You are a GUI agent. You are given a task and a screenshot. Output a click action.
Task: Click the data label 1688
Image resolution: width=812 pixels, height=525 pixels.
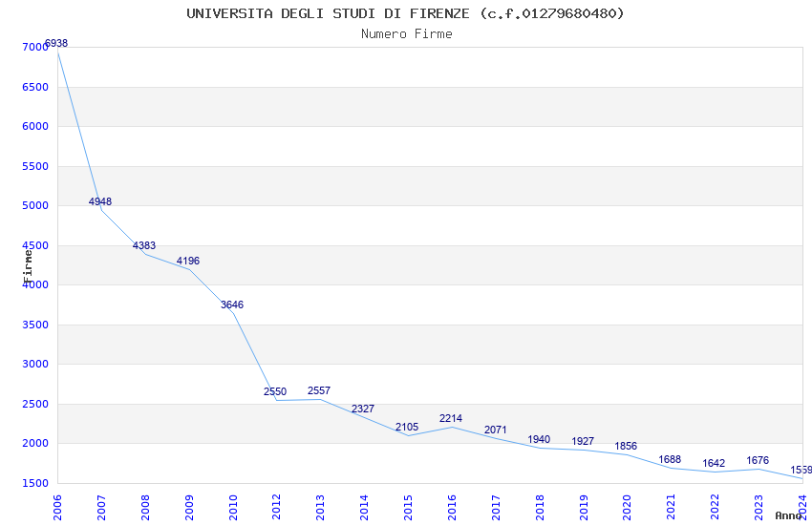coord(670,460)
